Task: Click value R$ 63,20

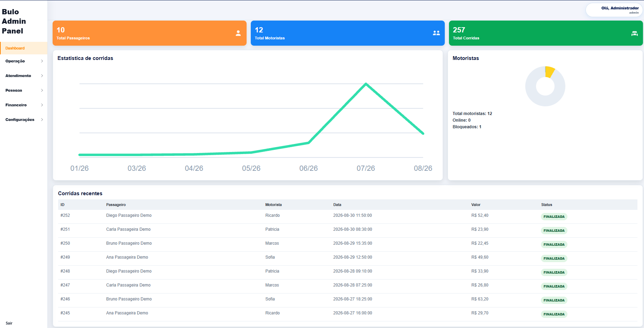Action: pos(480,299)
